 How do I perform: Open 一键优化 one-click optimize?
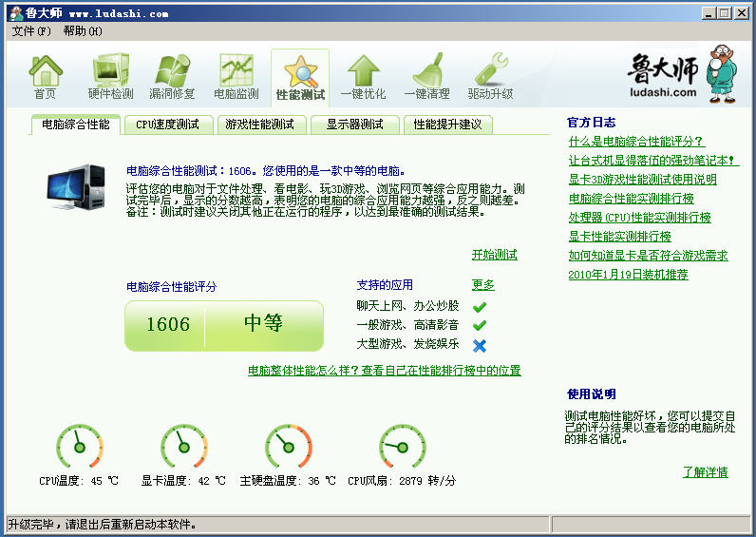(363, 77)
